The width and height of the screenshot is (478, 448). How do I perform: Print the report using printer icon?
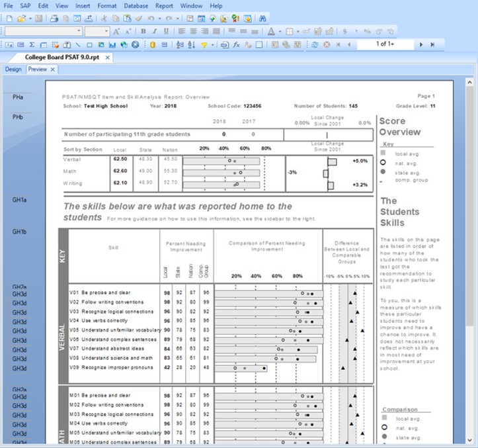tap(54, 19)
